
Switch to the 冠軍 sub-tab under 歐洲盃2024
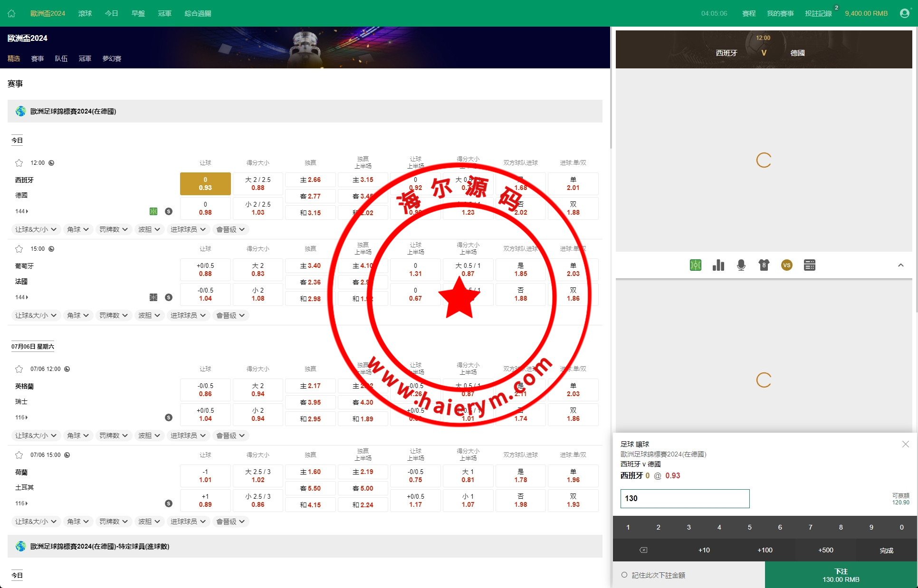pos(85,58)
